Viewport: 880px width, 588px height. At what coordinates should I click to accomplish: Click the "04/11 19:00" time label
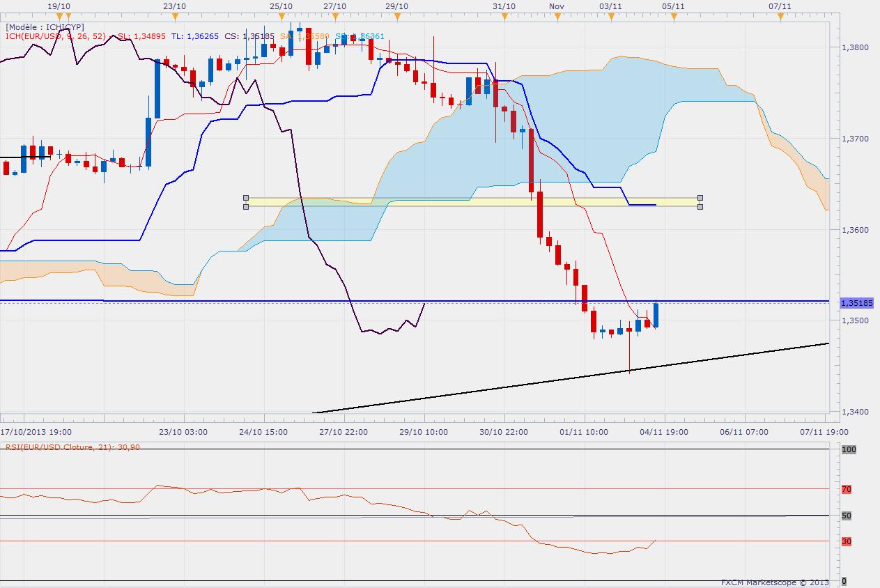(664, 432)
